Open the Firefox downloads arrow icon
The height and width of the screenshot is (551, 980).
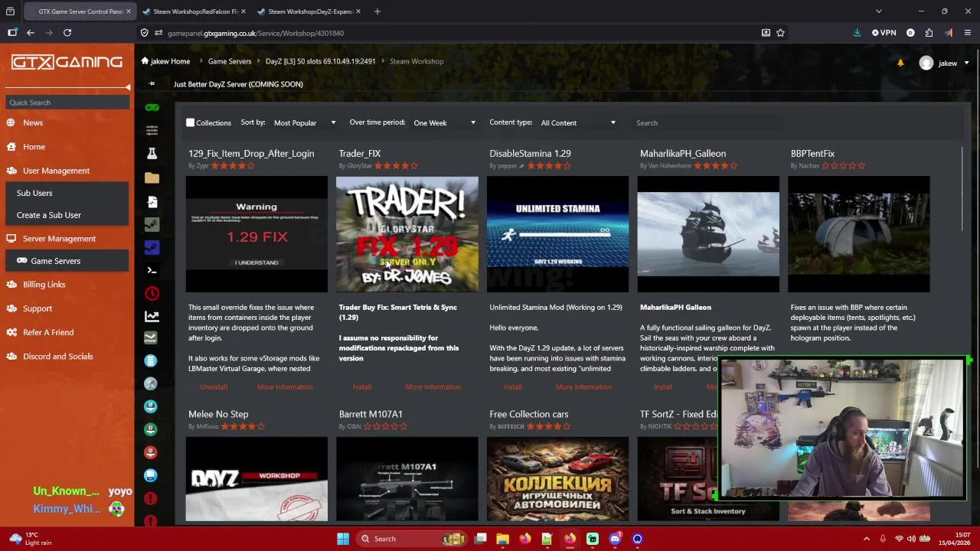tap(857, 33)
